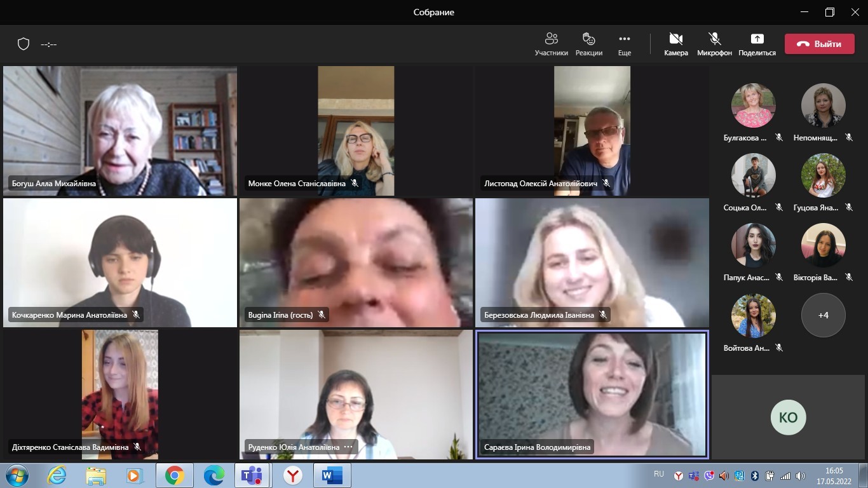Switch to Microsoft Word in the taskbar
Image resolution: width=868 pixels, height=488 pixels.
[332, 475]
